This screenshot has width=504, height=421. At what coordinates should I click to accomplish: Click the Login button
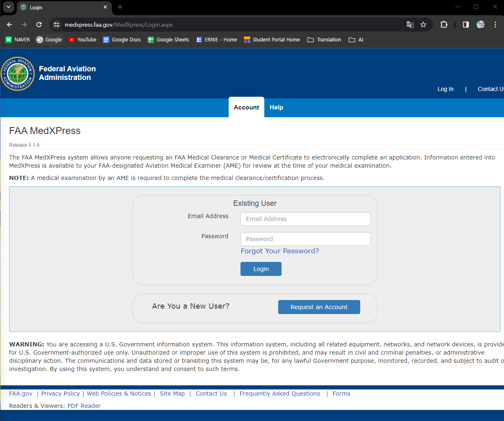tap(261, 269)
